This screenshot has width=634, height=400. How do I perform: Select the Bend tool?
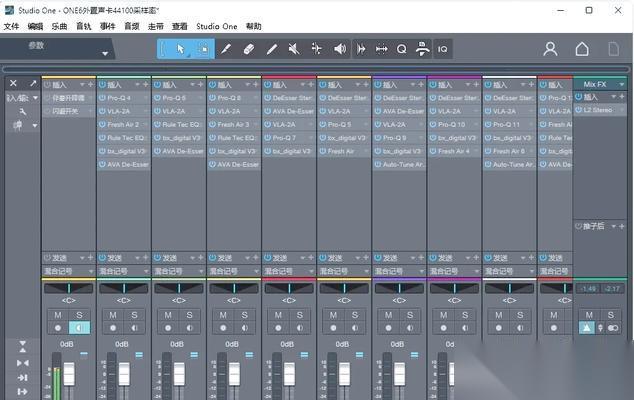click(x=317, y=49)
